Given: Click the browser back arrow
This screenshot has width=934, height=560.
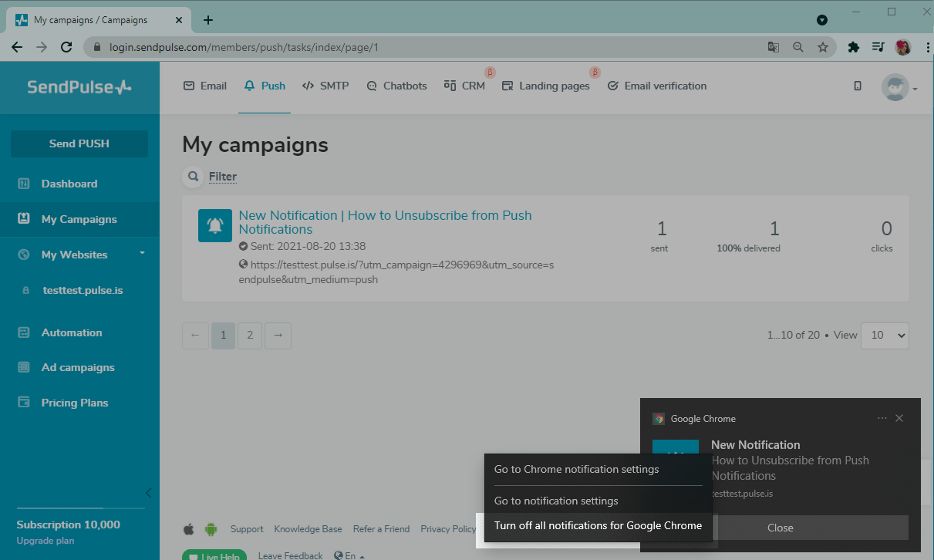Looking at the screenshot, I should coord(17,47).
